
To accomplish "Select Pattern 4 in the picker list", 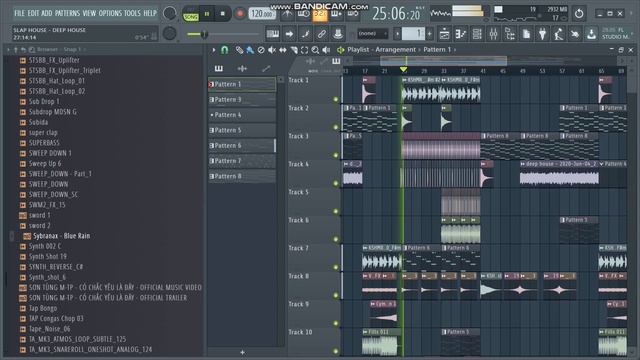I will click(242, 115).
